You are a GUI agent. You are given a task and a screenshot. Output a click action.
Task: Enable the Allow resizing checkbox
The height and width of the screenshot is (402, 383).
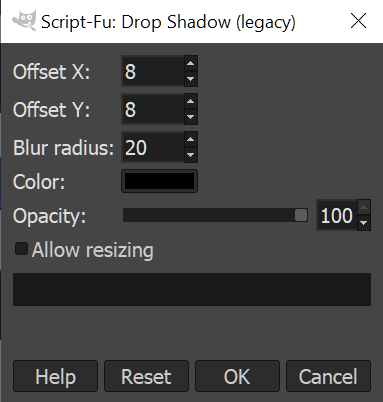21,249
